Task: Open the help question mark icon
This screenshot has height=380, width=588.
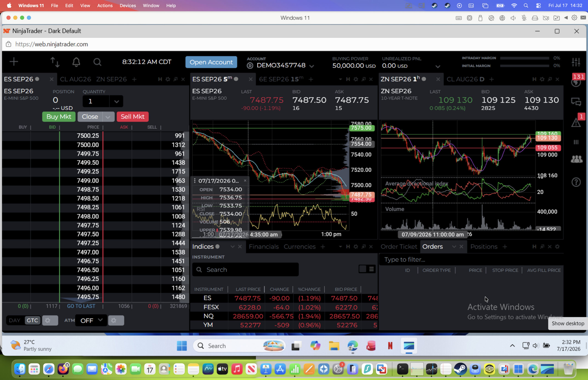Action: coord(576,182)
